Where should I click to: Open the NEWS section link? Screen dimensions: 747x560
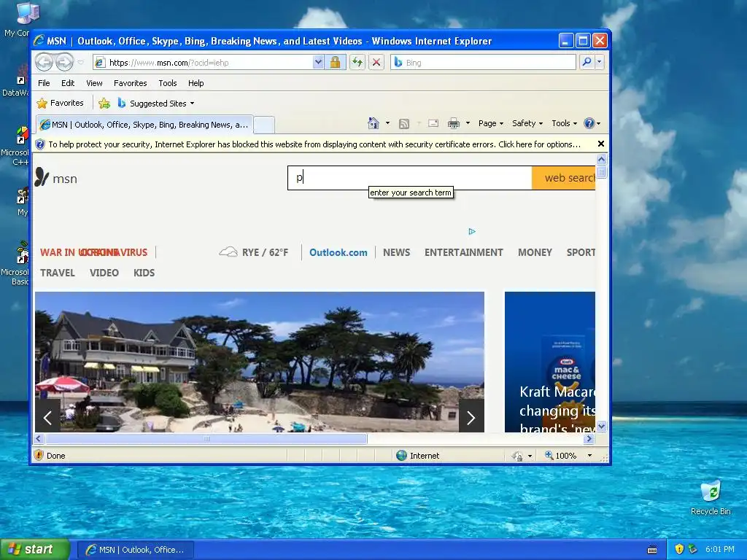tap(396, 252)
